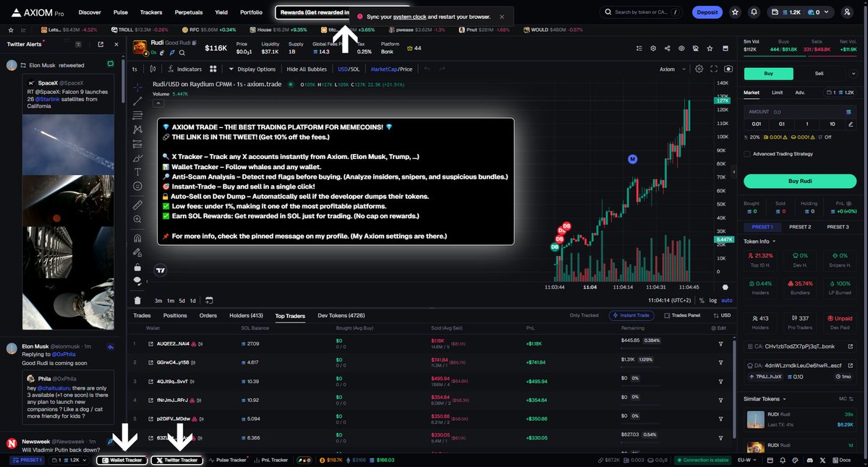868x467 pixels.
Task: Open chart settings gear icon
Action: coord(699,69)
